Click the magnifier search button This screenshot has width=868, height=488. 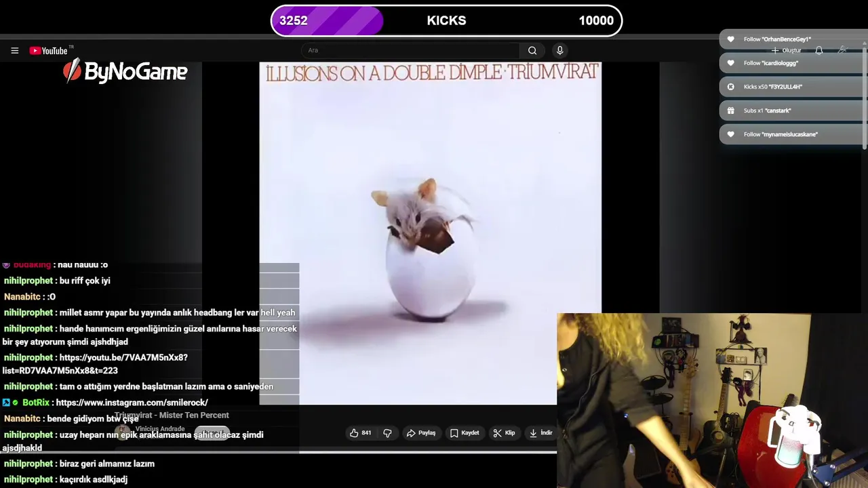532,50
